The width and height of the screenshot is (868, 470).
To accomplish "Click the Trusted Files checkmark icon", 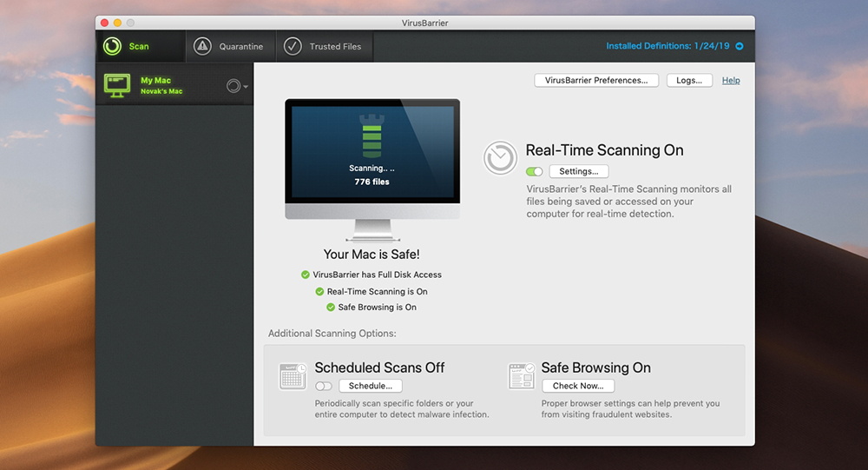I will coord(293,46).
